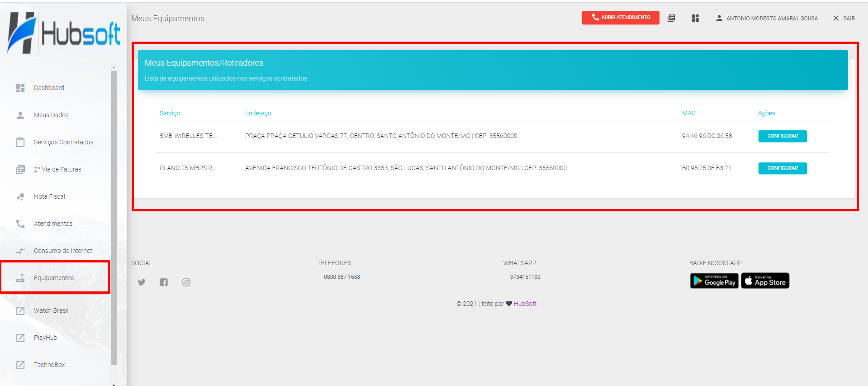The image size is (868, 386).
Task: Open Facebook social icon in footer
Action: coord(164,282)
